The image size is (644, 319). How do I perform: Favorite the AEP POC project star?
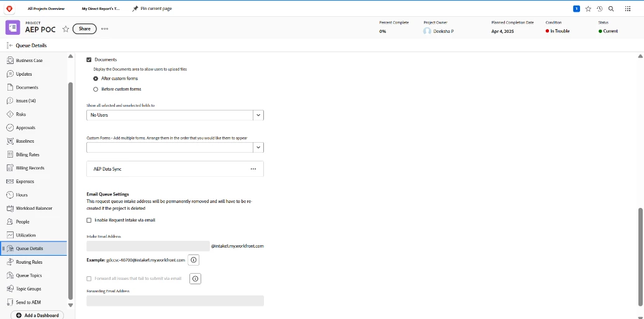tap(65, 29)
